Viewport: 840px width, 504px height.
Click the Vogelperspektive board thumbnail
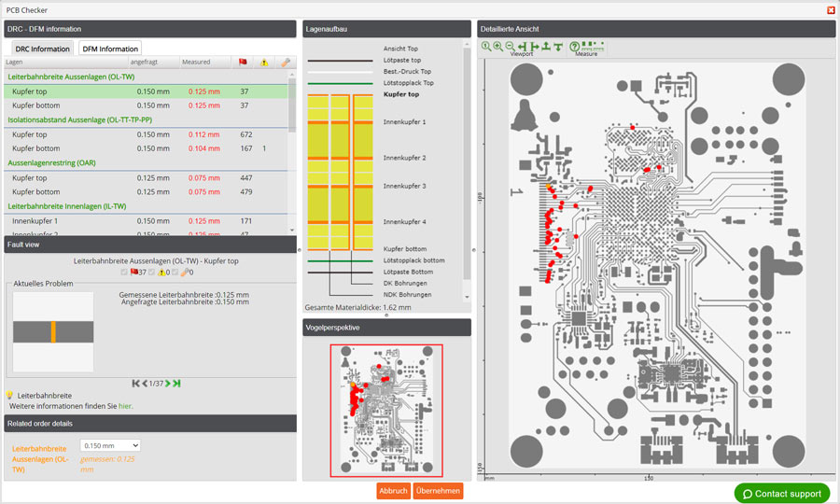(386, 411)
